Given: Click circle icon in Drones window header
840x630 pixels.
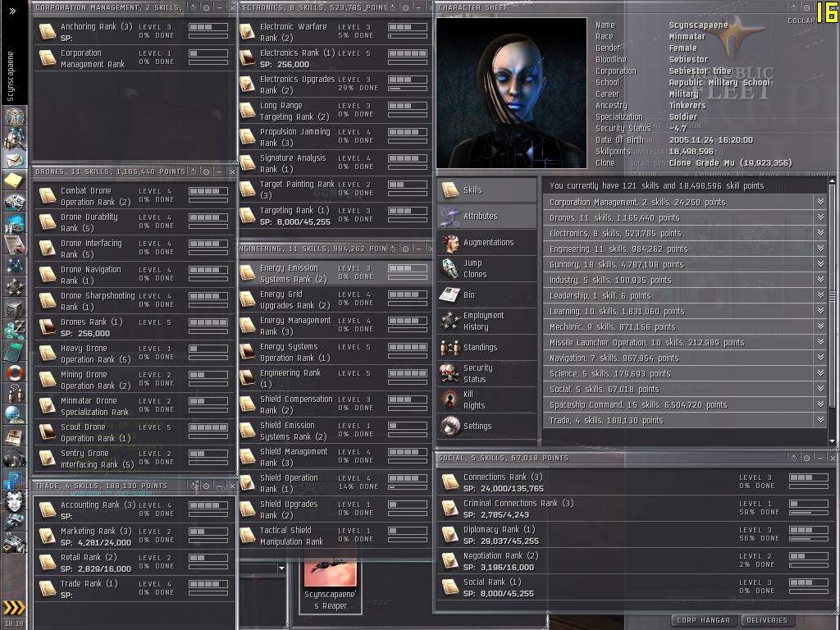Looking at the screenshot, I should tap(206, 171).
